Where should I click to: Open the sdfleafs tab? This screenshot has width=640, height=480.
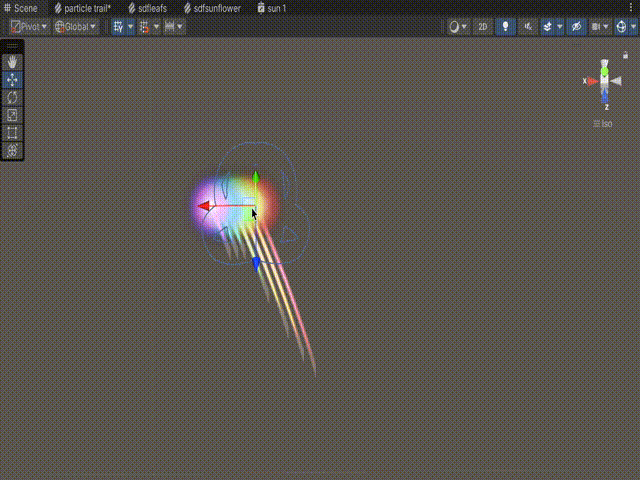click(x=148, y=8)
